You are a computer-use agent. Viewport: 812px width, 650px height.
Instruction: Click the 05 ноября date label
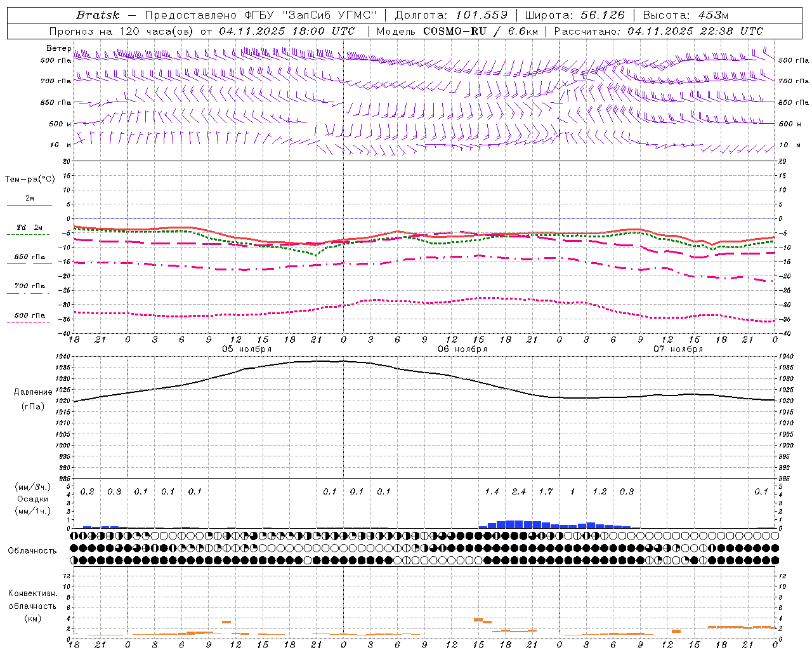point(247,349)
